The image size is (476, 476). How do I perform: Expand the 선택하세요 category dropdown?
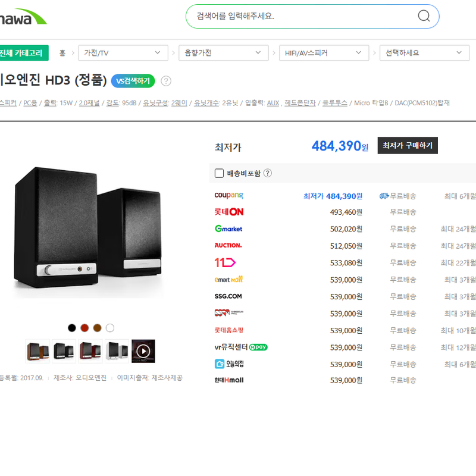pos(424,53)
